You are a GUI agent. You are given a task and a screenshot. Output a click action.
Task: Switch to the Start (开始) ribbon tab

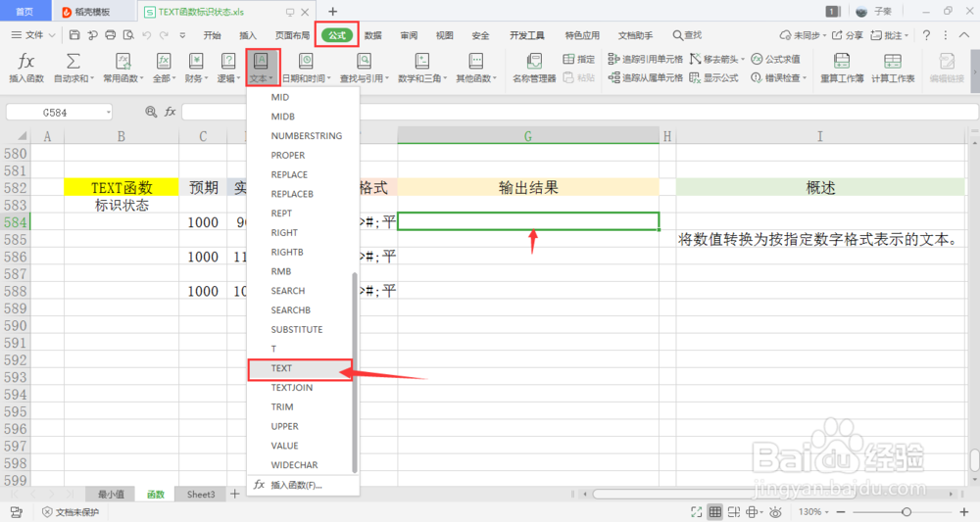(212, 35)
